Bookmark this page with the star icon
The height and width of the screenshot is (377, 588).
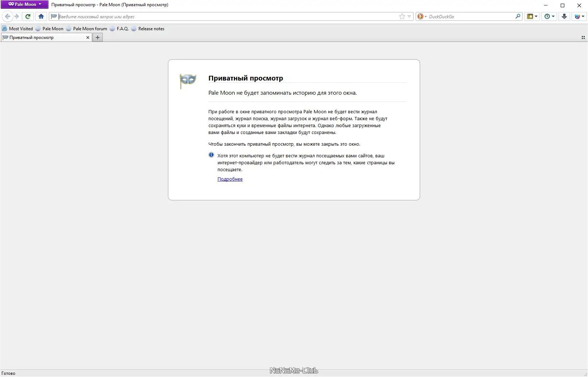pyautogui.click(x=402, y=16)
